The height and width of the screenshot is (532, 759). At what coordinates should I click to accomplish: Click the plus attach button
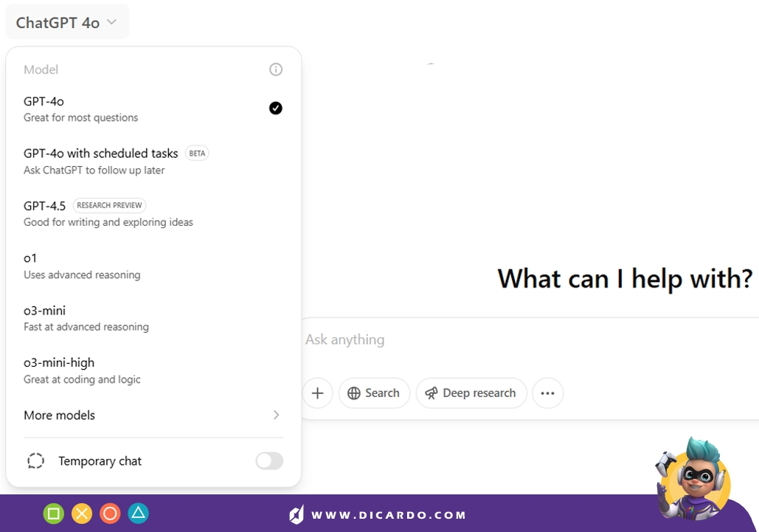coord(317,393)
